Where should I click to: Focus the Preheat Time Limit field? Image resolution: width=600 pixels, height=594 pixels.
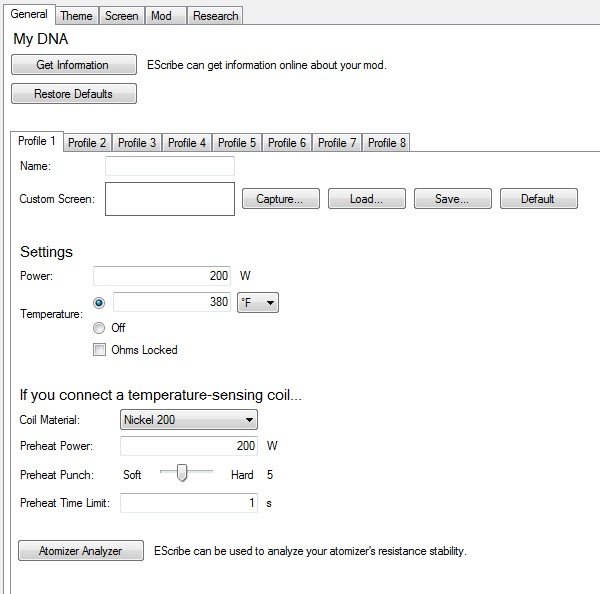pyautogui.click(x=189, y=503)
